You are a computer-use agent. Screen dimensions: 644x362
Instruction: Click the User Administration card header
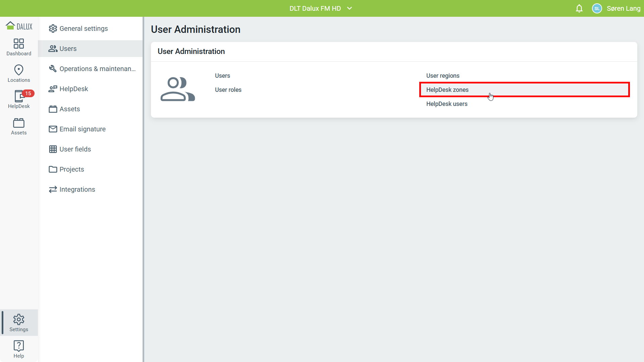tap(191, 51)
